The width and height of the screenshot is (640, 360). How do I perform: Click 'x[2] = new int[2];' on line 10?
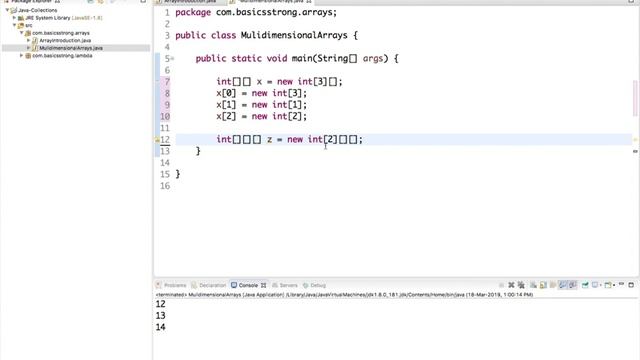262,116
